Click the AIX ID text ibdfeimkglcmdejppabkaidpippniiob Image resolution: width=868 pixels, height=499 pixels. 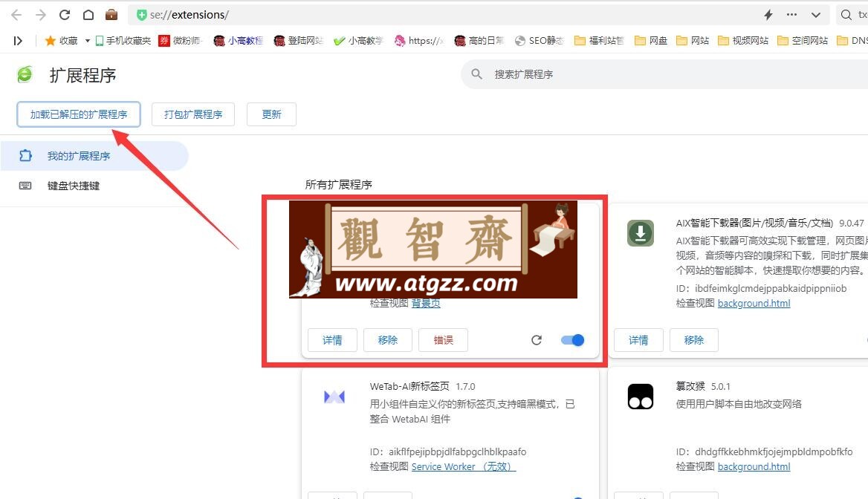click(x=771, y=288)
